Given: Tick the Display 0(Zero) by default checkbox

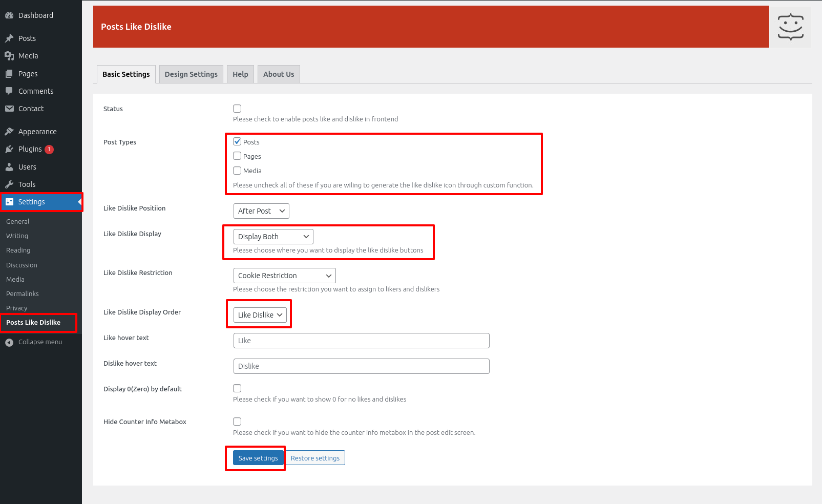Looking at the screenshot, I should (237, 389).
